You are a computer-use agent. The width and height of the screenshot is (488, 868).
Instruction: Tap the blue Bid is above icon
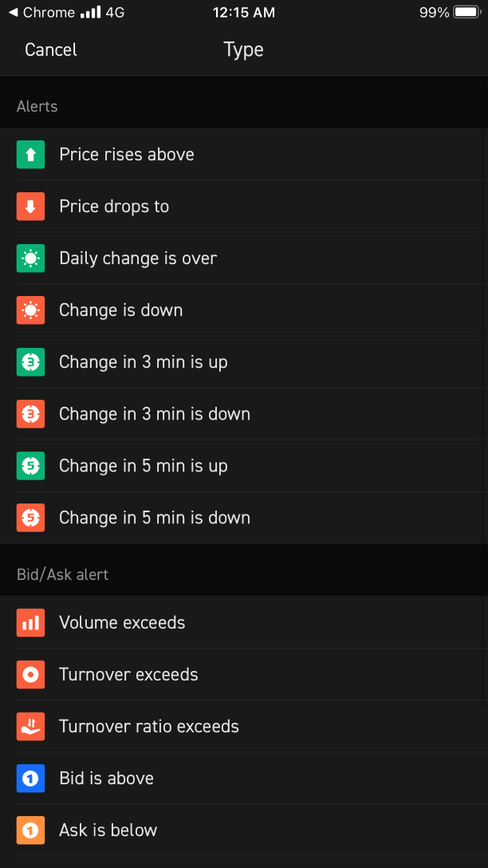(30, 779)
